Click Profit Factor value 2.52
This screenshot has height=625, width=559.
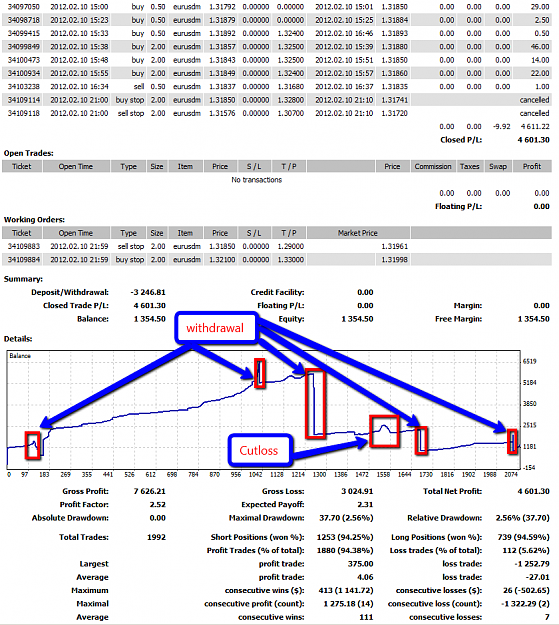click(158, 505)
